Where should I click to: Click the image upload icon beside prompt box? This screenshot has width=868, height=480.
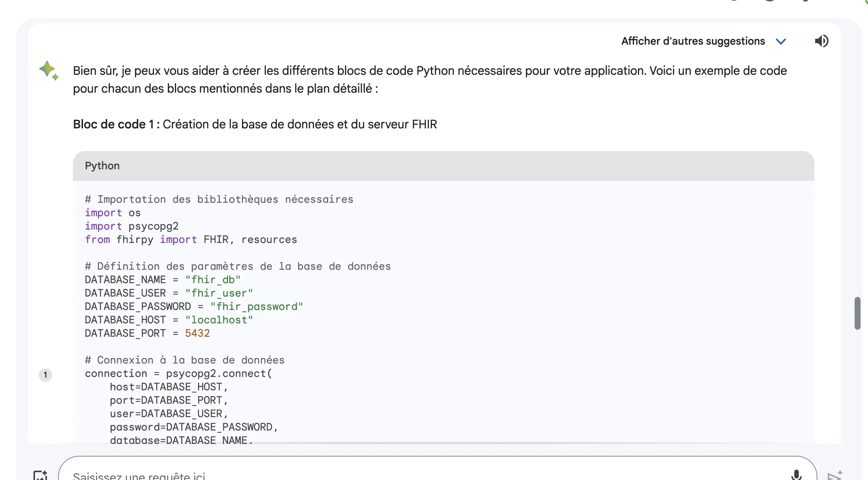point(40,475)
